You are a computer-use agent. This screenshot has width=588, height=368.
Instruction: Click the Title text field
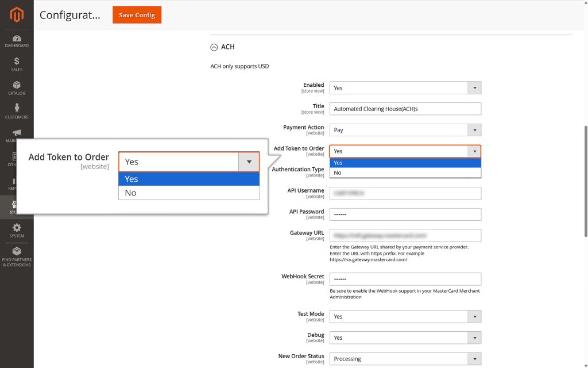pyautogui.click(x=405, y=109)
